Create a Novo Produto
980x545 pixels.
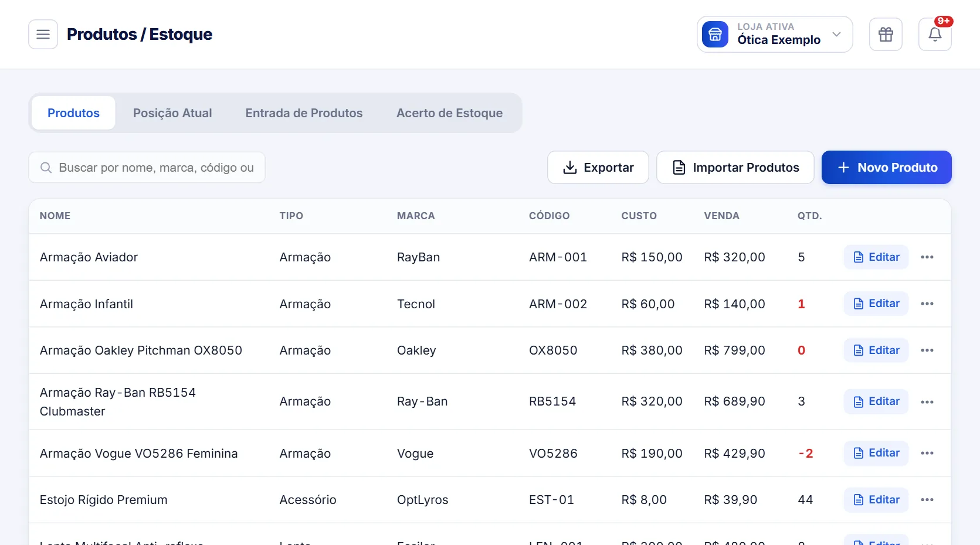pos(887,168)
